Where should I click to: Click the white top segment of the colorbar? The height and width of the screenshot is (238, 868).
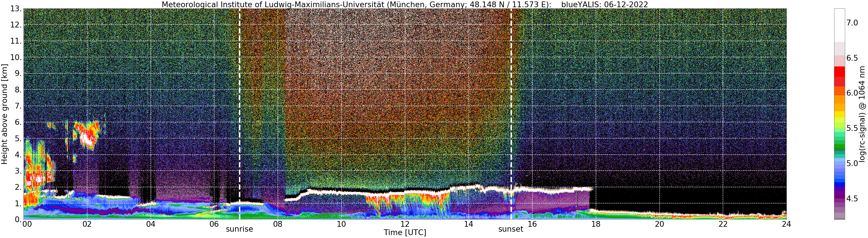point(839,25)
